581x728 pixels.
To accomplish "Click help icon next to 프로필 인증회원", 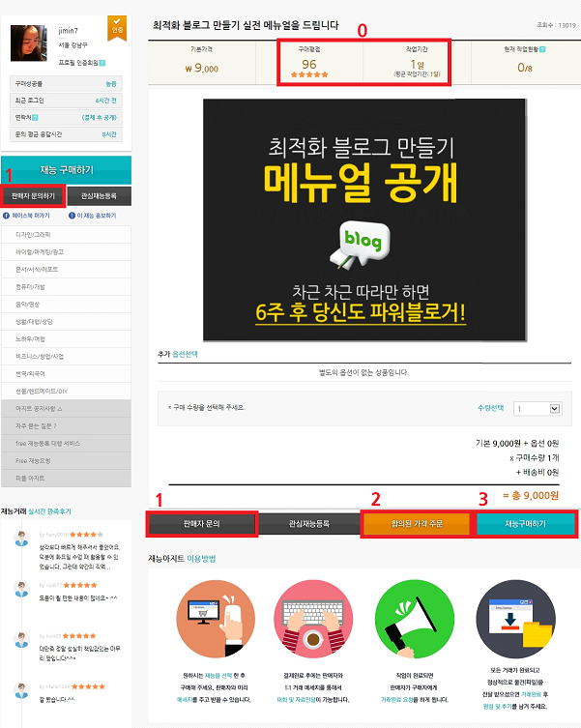I will (102, 63).
